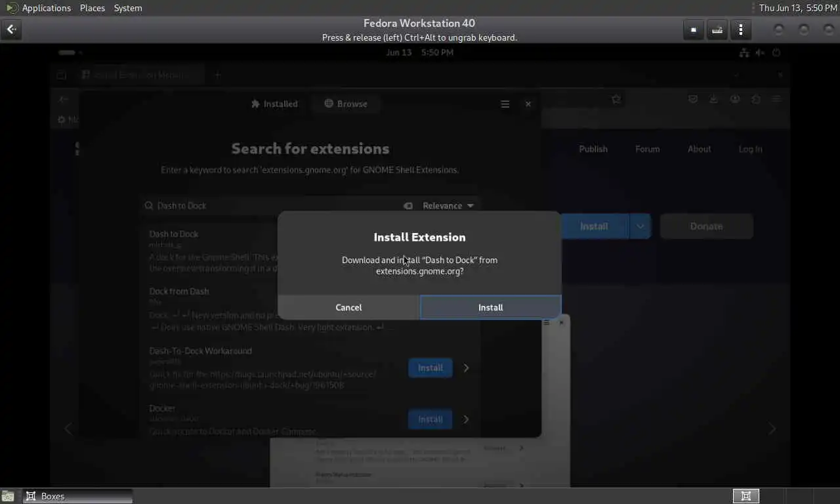Open the browser Pocket icon
Screen dimensions: 840x504
(x=693, y=99)
